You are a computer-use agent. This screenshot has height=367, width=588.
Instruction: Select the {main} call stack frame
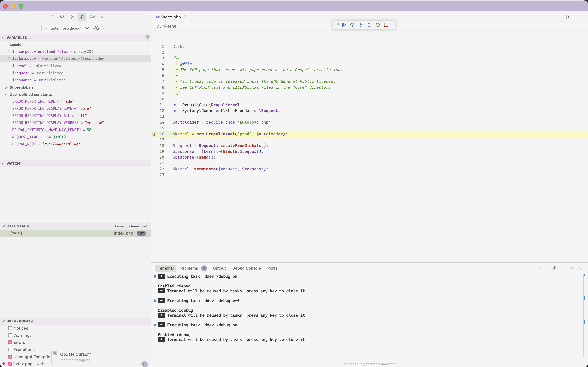16,233
